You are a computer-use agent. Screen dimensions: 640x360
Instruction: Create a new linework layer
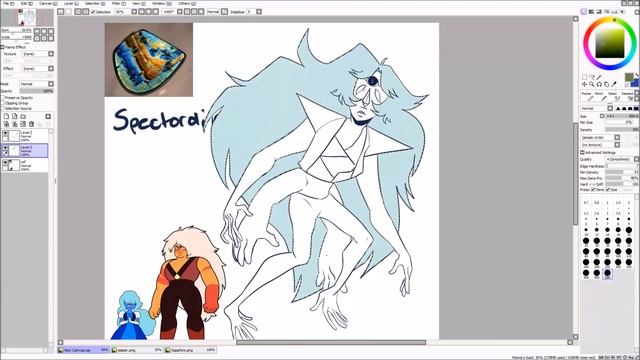tap(15, 116)
